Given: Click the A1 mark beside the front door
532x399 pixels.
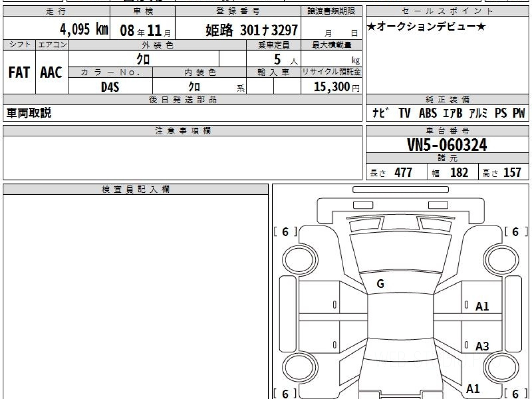Looking at the screenshot, I should click(x=482, y=306).
